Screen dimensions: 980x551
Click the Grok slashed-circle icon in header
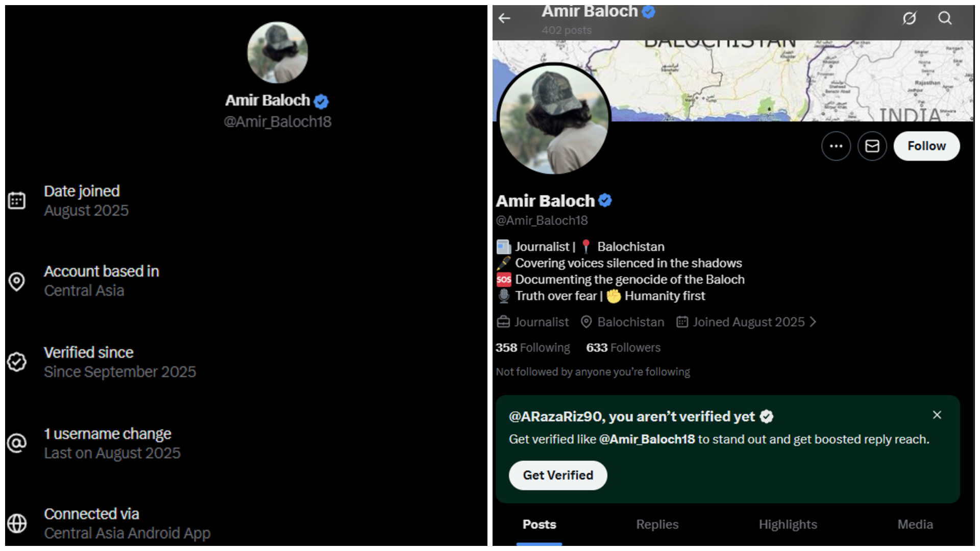(x=909, y=18)
